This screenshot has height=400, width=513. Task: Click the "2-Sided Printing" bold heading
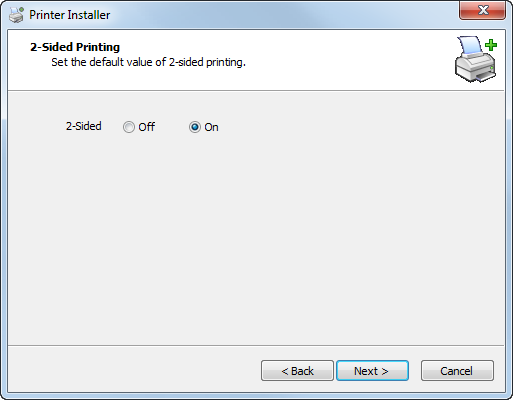coord(75,47)
